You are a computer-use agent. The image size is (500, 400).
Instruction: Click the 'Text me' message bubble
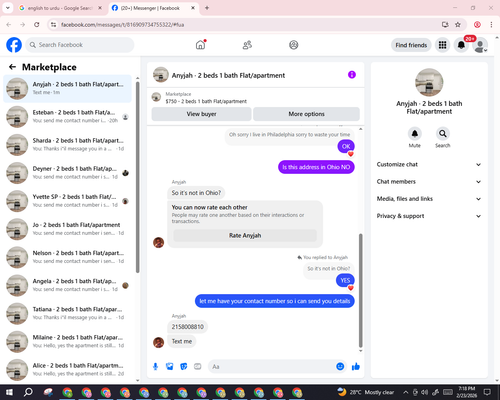[182, 341]
